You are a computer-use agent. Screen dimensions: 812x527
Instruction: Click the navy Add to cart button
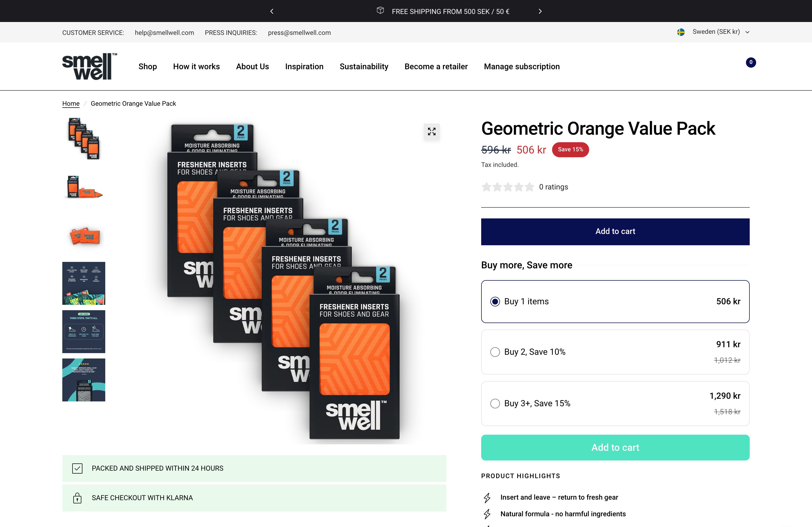[615, 232]
